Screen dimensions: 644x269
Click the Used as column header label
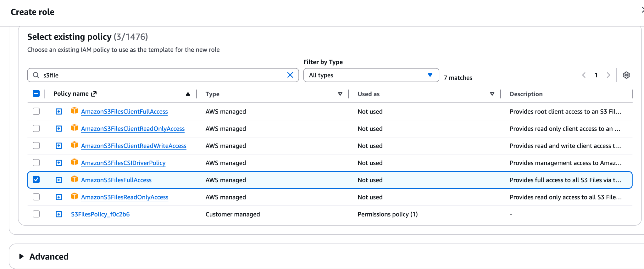(369, 94)
